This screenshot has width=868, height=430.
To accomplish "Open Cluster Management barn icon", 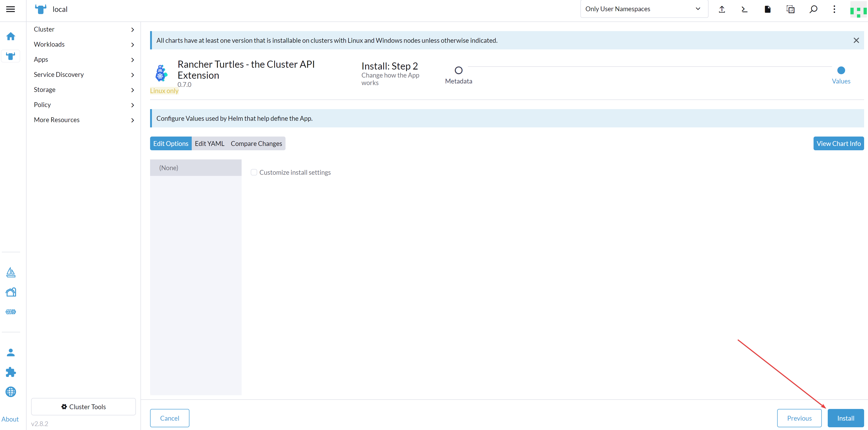I will (11, 292).
